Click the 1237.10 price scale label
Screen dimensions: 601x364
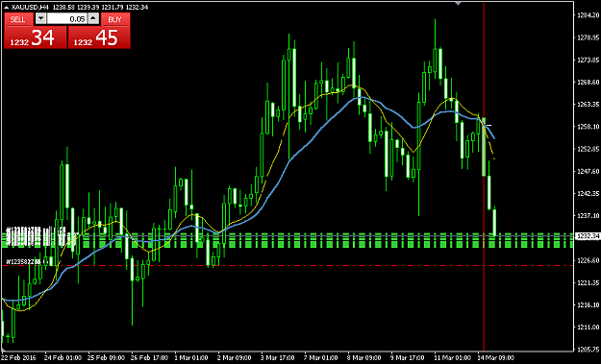coord(588,216)
